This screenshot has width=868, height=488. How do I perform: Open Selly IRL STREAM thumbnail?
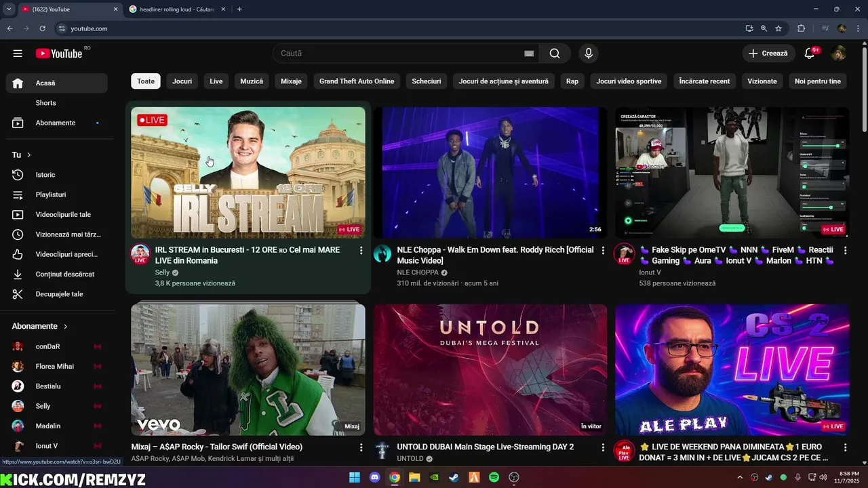click(x=248, y=172)
